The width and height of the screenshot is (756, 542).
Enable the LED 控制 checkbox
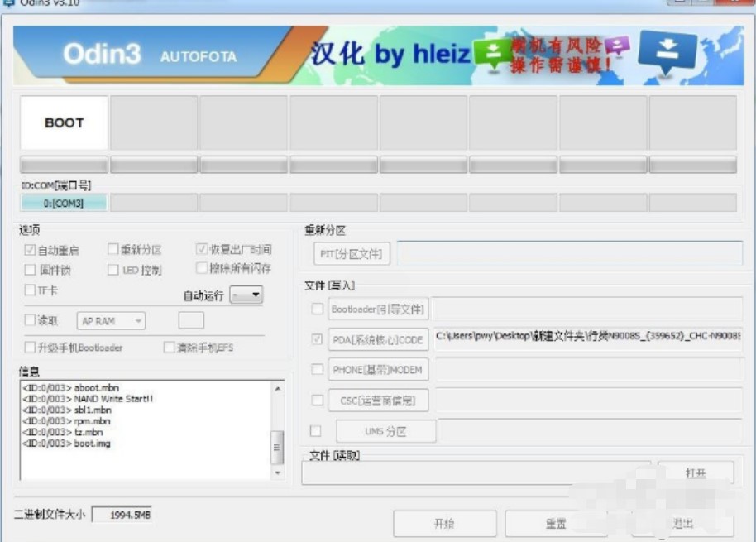(x=112, y=270)
